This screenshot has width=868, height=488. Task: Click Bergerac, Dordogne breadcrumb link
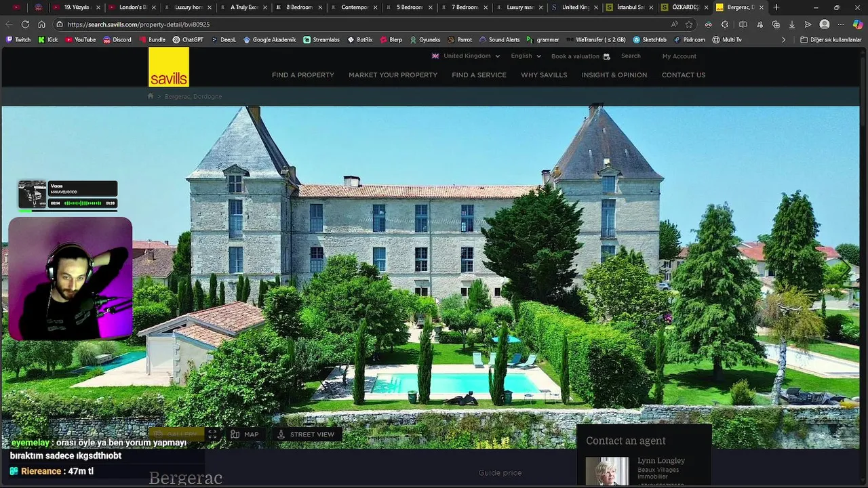pyautogui.click(x=193, y=96)
